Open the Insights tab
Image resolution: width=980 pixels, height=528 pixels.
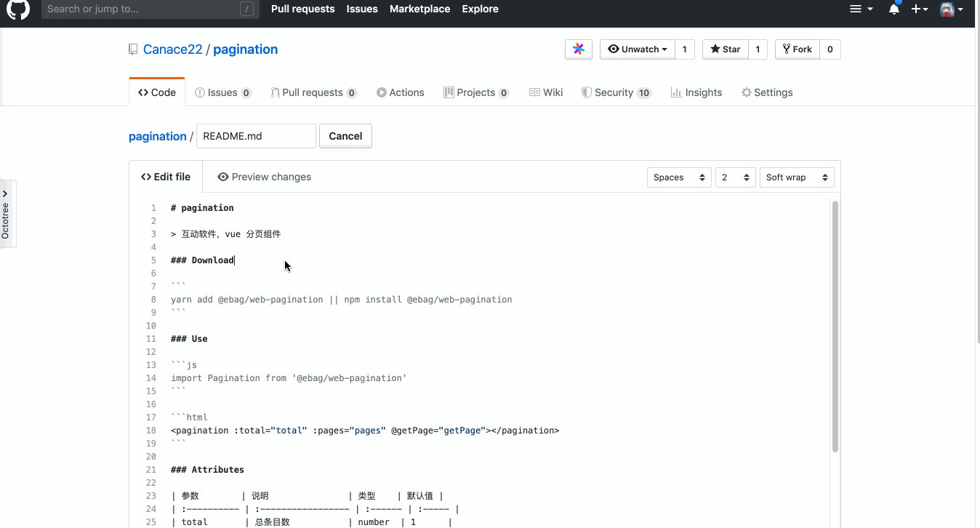pyautogui.click(x=696, y=92)
